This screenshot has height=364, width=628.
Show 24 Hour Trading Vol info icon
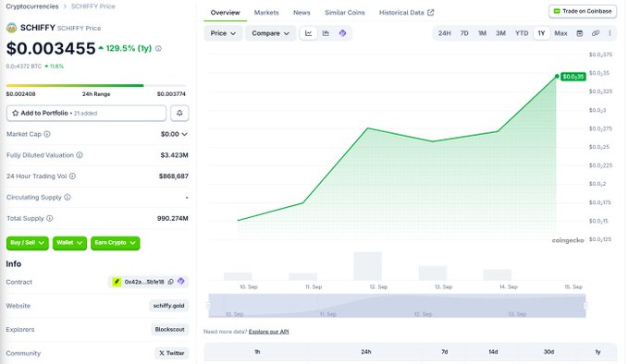click(72, 176)
